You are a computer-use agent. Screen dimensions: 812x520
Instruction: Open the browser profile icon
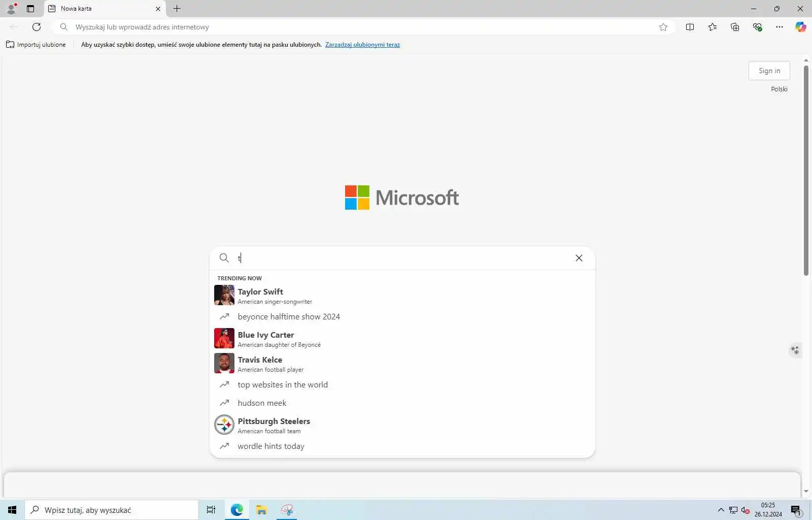pyautogui.click(x=11, y=9)
